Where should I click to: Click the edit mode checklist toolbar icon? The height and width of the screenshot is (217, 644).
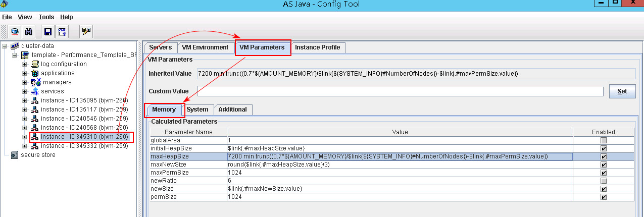[x=86, y=32]
